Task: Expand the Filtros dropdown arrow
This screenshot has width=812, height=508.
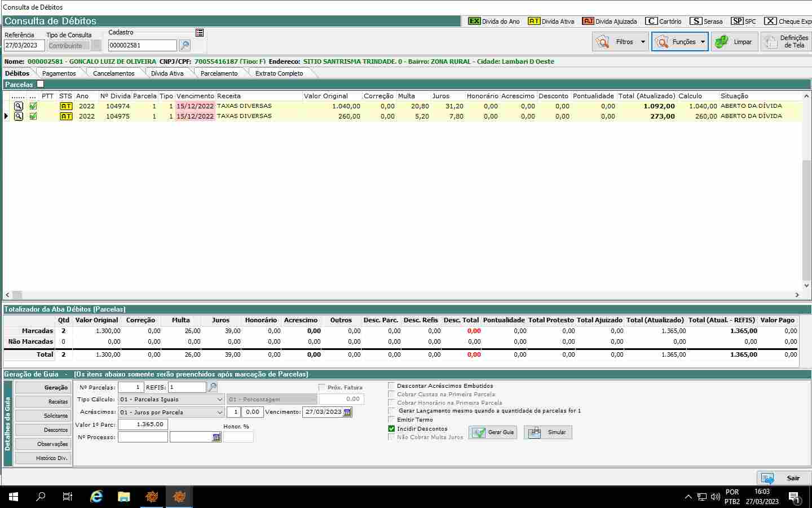Action: point(643,42)
